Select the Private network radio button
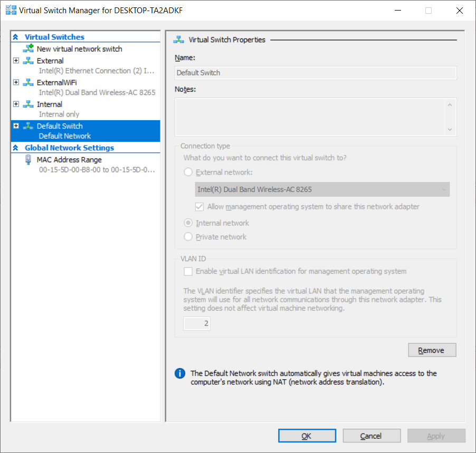The height and width of the screenshot is (453, 476). tap(188, 237)
